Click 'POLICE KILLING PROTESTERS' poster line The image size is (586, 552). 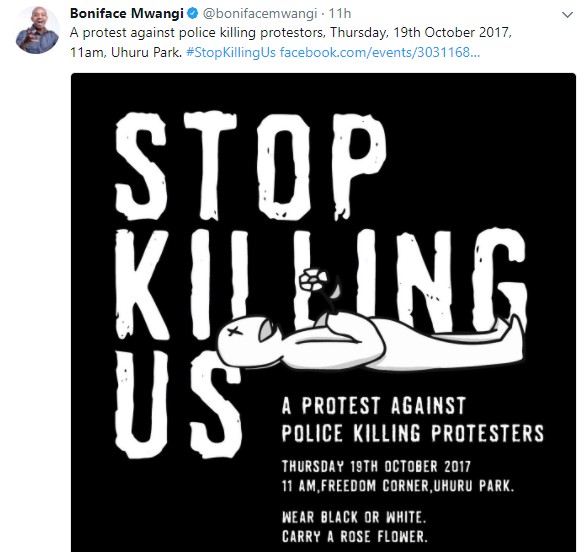pos(413,434)
